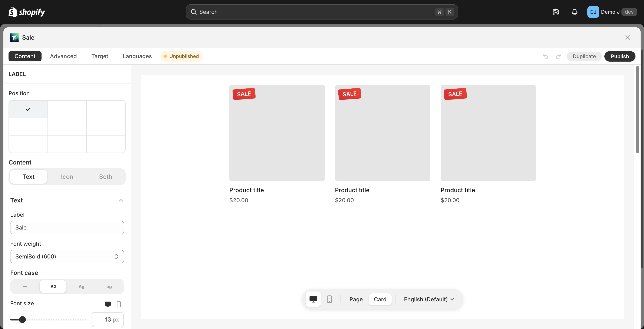Select desktop icon beside Font size

tap(108, 304)
